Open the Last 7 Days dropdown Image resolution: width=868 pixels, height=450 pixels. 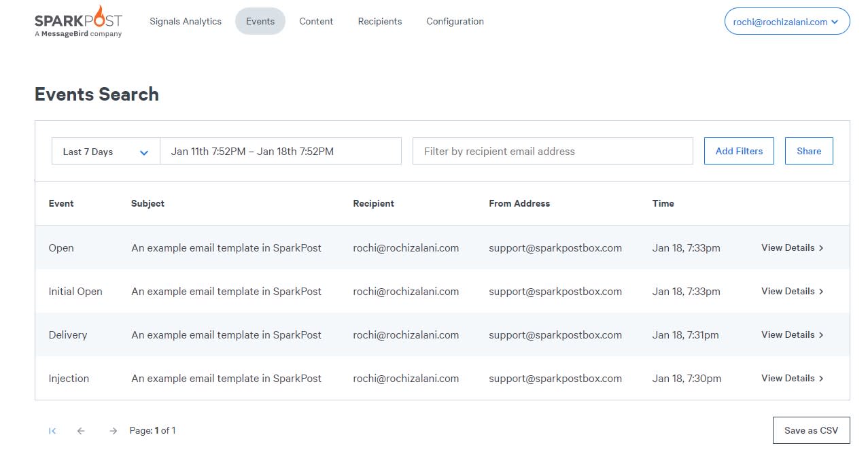tap(106, 152)
